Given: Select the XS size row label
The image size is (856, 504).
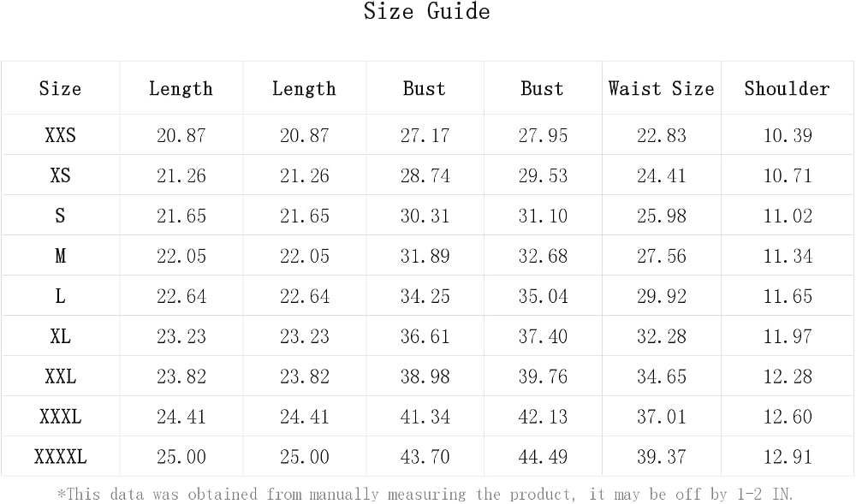Looking at the screenshot, I should pos(60,175).
